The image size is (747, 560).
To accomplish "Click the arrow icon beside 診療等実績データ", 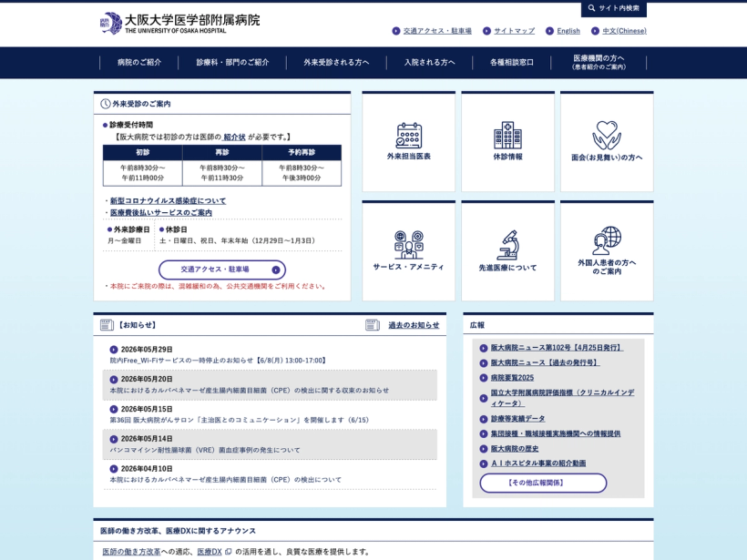I will coord(484,419).
